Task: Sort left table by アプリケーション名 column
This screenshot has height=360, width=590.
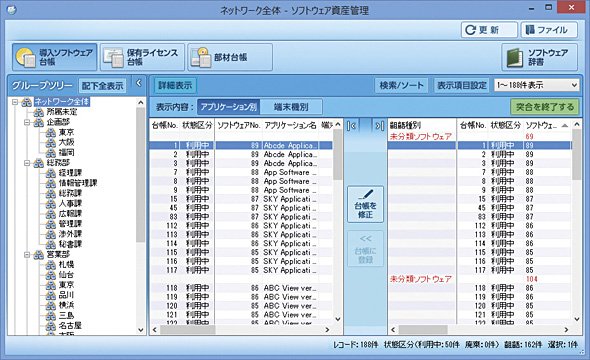Action: (290, 125)
